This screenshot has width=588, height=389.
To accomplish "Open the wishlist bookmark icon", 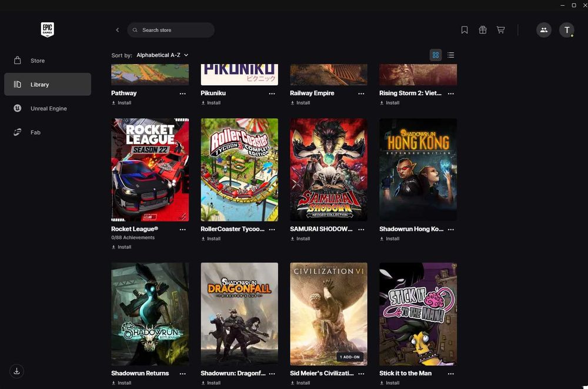I will [465, 30].
